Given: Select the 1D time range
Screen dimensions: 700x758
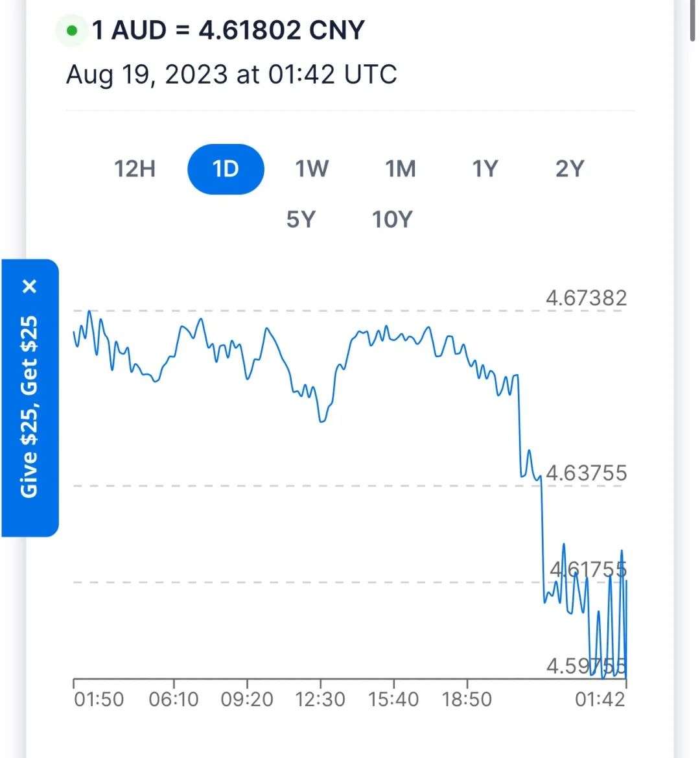Looking at the screenshot, I should click(x=226, y=169).
